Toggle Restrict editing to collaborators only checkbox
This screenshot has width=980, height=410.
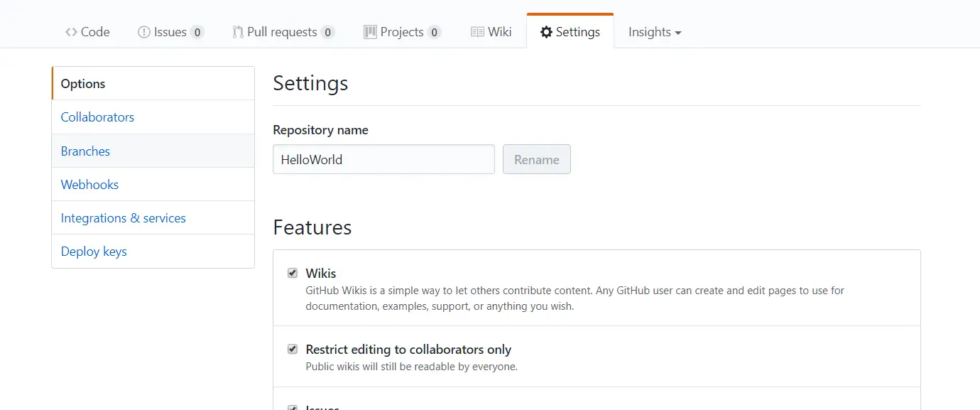click(293, 349)
